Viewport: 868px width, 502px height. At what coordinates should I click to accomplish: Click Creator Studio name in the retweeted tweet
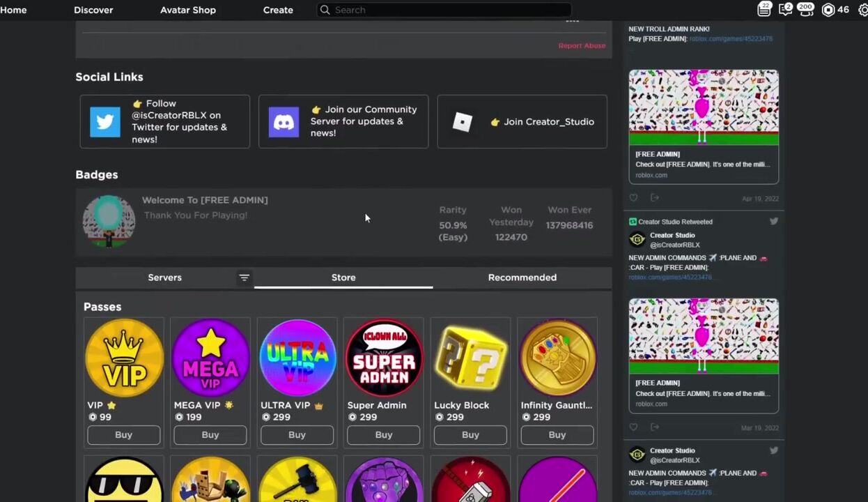(x=672, y=236)
